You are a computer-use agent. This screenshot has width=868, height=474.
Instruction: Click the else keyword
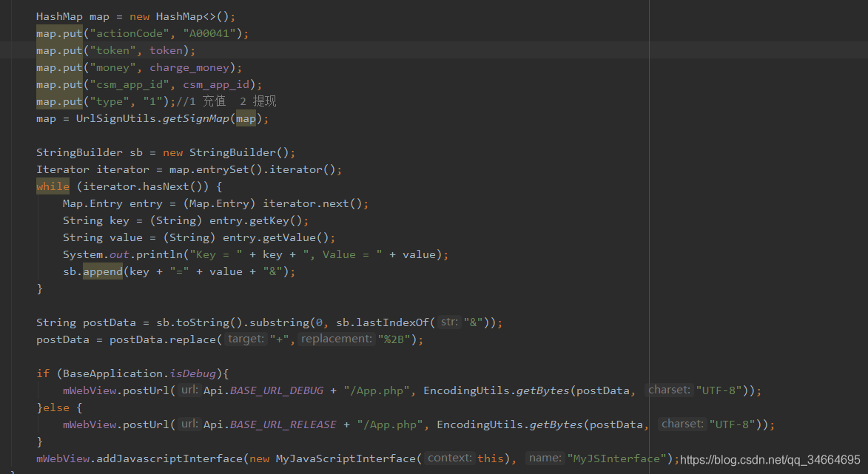56,407
